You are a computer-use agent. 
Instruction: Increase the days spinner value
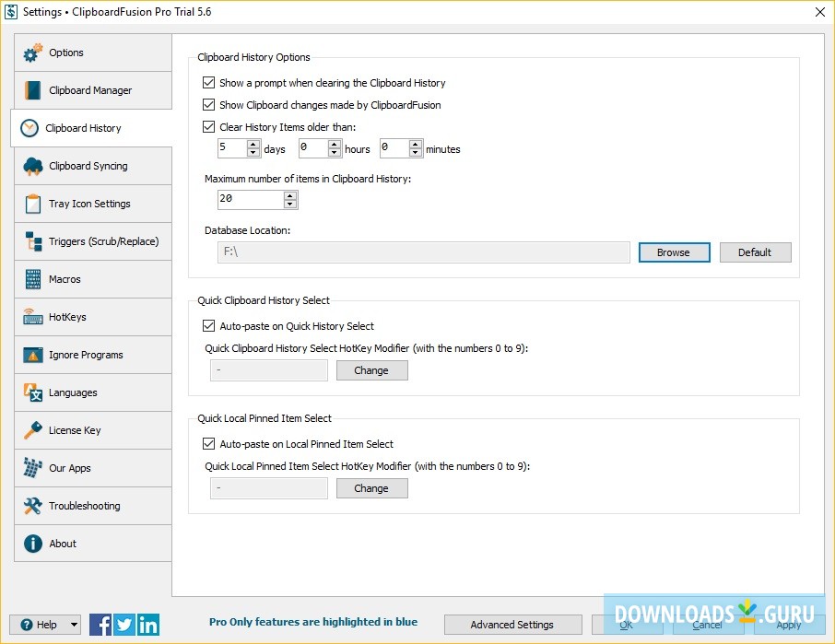coord(253,145)
